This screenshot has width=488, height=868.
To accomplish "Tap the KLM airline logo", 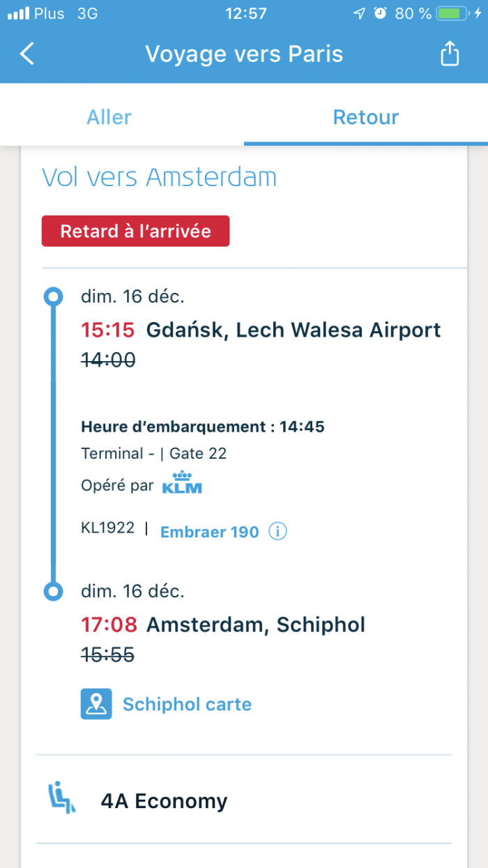I will (x=181, y=482).
